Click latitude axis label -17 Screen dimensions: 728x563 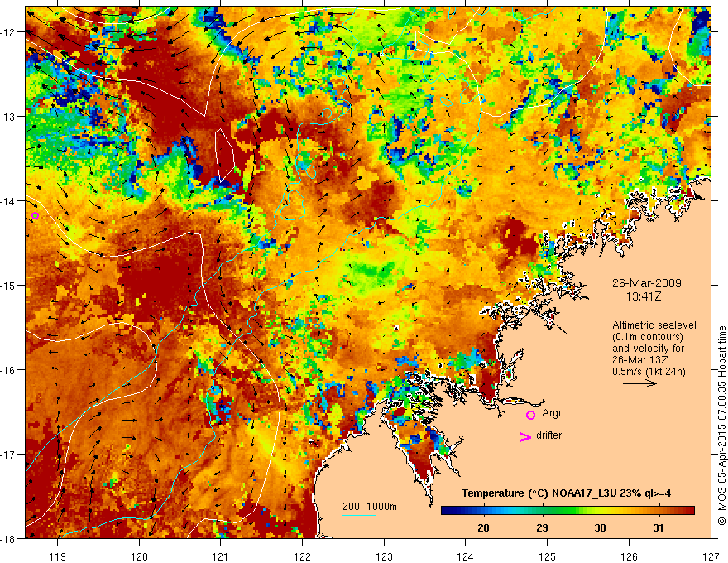click(x=8, y=455)
